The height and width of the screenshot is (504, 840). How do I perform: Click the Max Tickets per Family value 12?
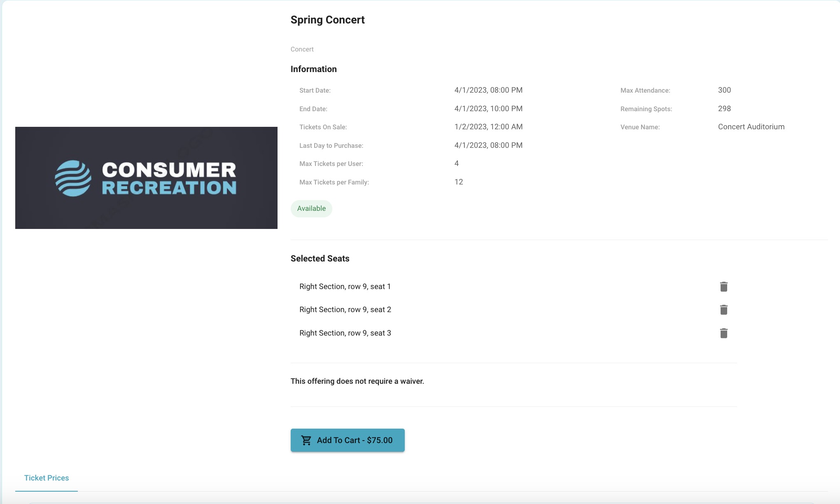pyautogui.click(x=459, y=182)
